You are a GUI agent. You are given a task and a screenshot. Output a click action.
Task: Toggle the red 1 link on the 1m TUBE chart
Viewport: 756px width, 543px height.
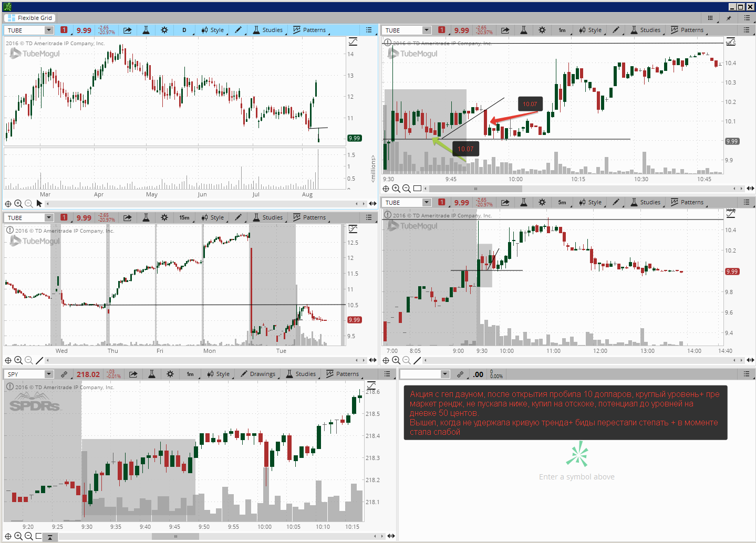click(442, 30)
